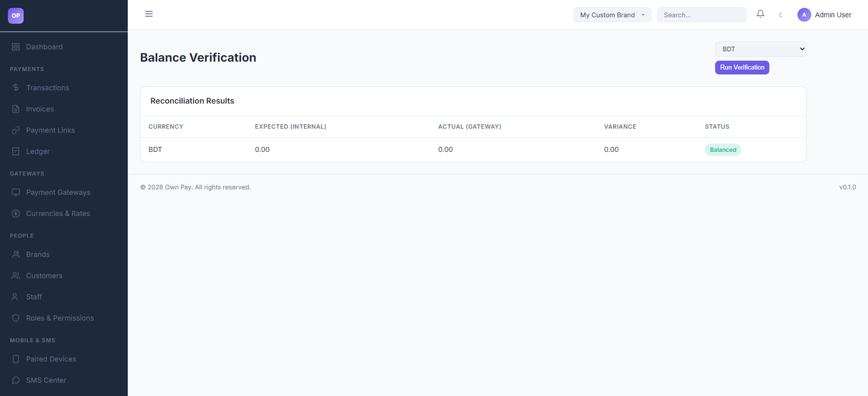The image size is (868, 396).
Task: Open the BDT currency select box
Action: tap(760, 49)
